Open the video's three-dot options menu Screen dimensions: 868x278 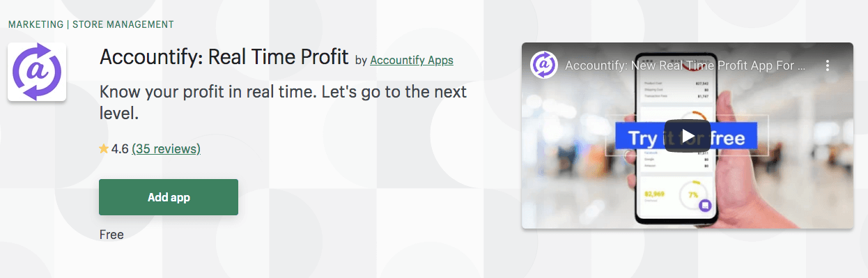(x=828, y=66)
